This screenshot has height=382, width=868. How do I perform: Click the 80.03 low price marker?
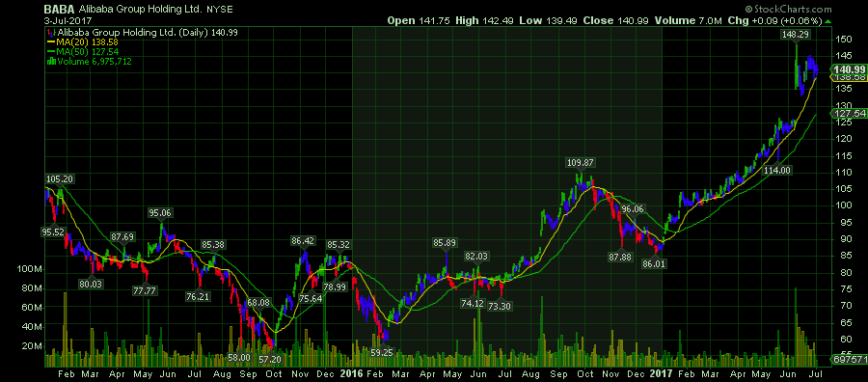(x=91, y=284)
